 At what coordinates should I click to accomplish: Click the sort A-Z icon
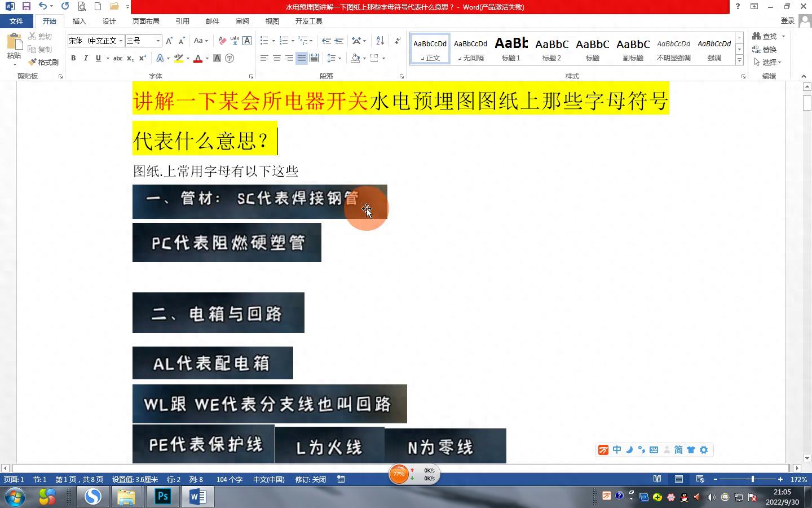tap(380, 41)
